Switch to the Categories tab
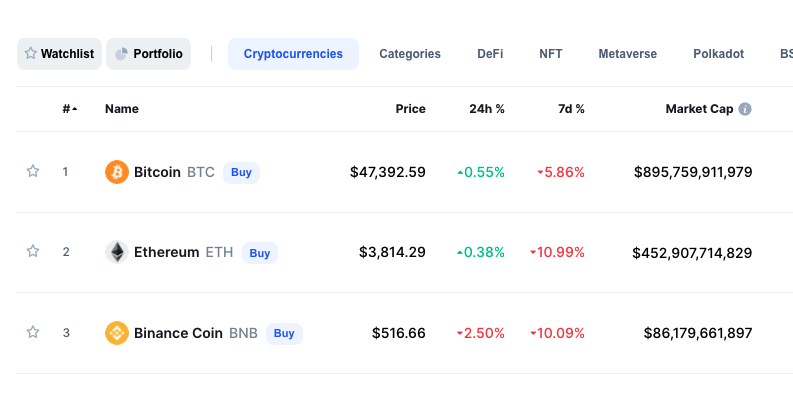Screen dimensions: 793x393 [410, 54]
